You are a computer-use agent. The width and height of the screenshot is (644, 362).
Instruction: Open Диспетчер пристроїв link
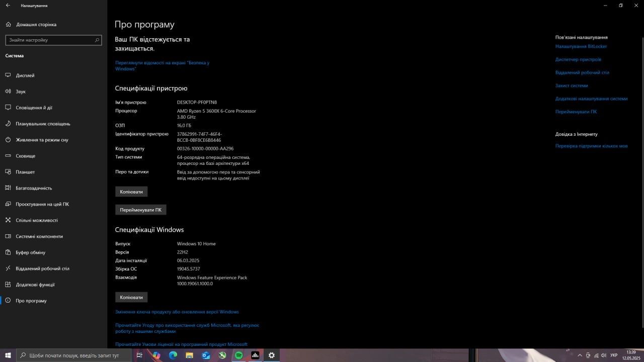578,59
